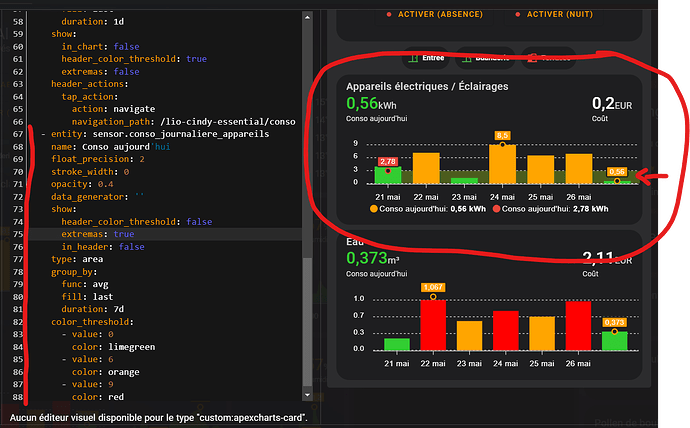This screenshot has height=428, width=690.
Task: Click code line 'func: avg'
Action: [85, 284]
